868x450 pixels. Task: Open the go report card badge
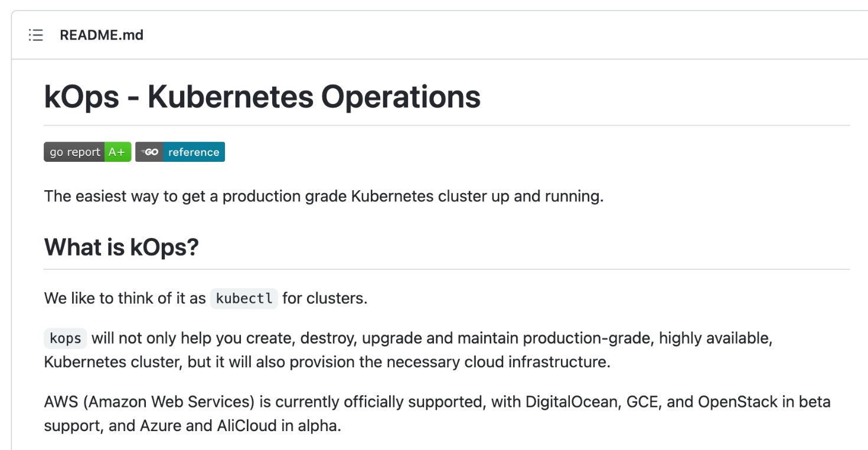pos(87,152)
